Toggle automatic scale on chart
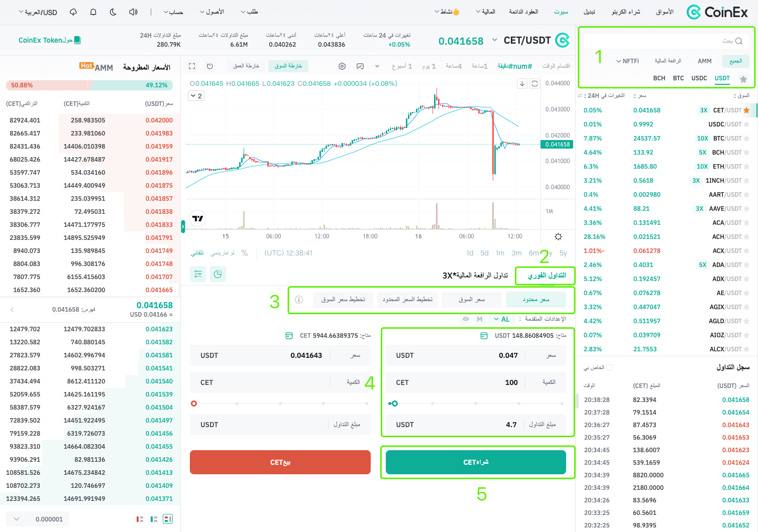Viewport: 758px width, 532px height. 197,253
